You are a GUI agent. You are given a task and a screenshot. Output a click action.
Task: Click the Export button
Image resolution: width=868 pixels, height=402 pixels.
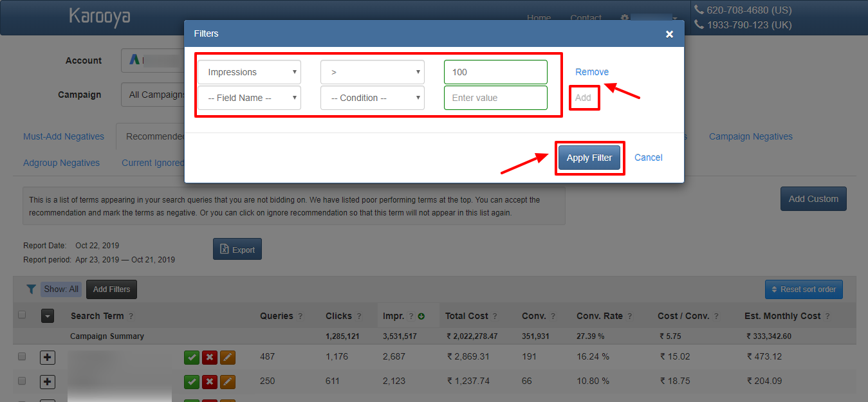(x=237, y=250)
